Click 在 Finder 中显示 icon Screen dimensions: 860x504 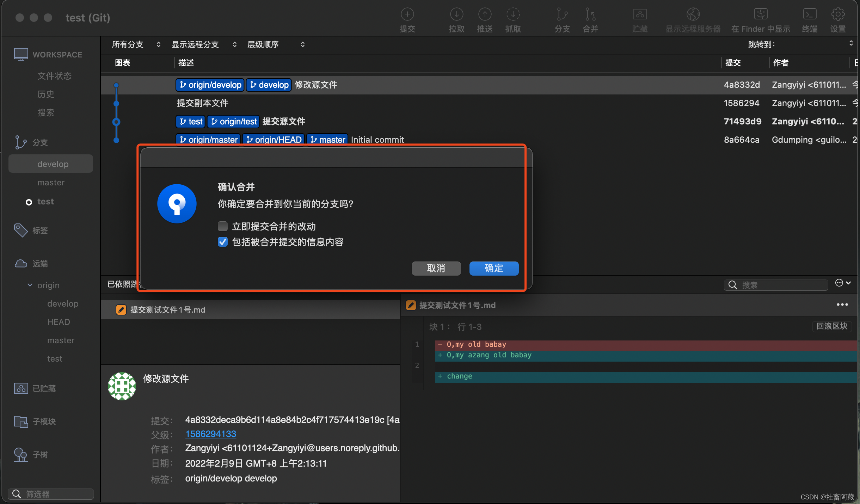(761, 15)
